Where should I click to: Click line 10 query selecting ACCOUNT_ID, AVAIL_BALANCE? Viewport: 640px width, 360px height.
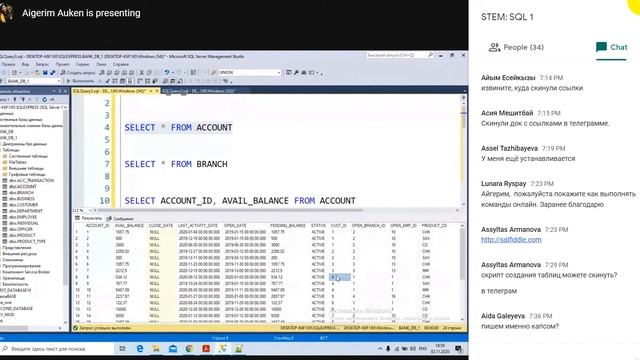pos(240,201)
